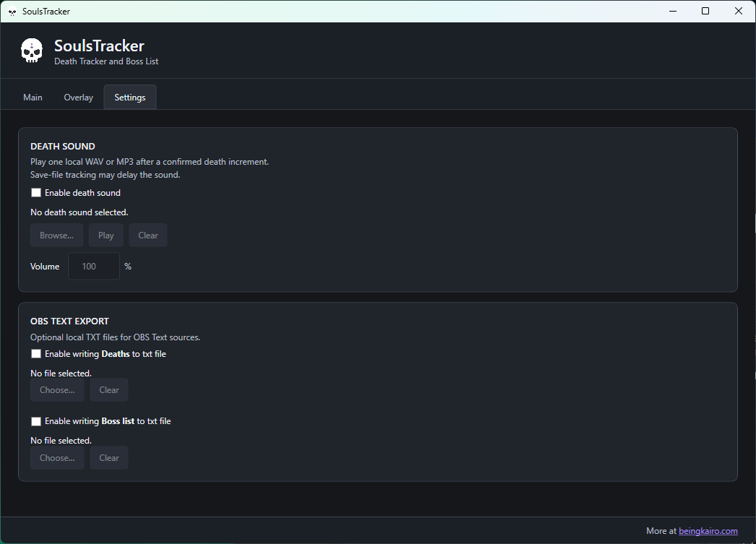Viewport: 756px width, 544px height.
Task: Toggle writing Boss list to txt file
Action: click(36, 421)
